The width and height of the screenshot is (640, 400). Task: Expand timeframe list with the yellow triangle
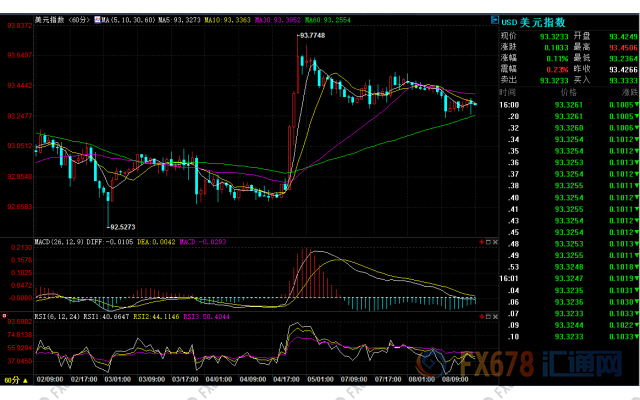point(25,381)
